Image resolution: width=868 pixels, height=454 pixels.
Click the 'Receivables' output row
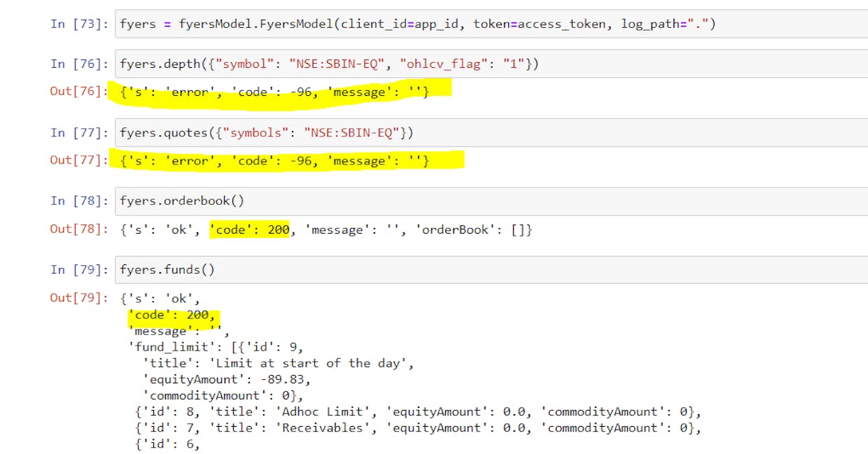pyautogui.click(x=418, y=427)
